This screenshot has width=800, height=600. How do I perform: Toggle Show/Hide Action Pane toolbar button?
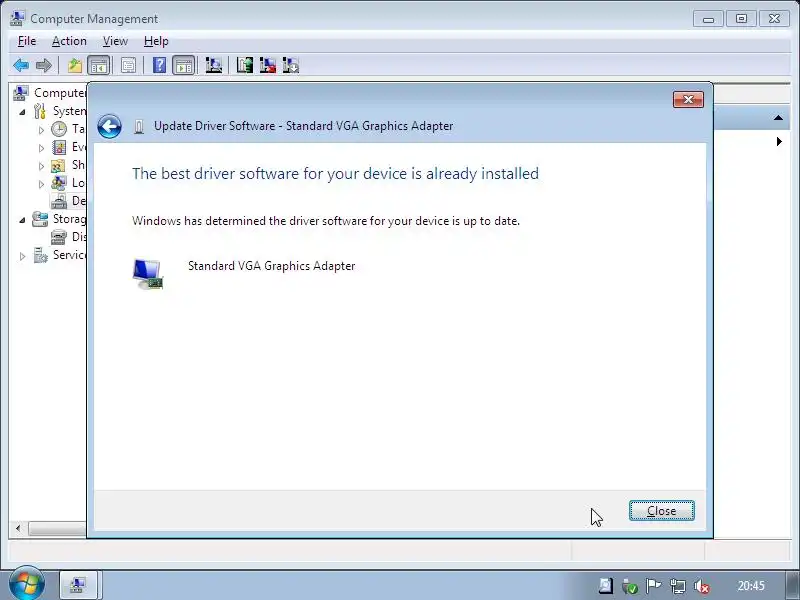pos(184,65)
